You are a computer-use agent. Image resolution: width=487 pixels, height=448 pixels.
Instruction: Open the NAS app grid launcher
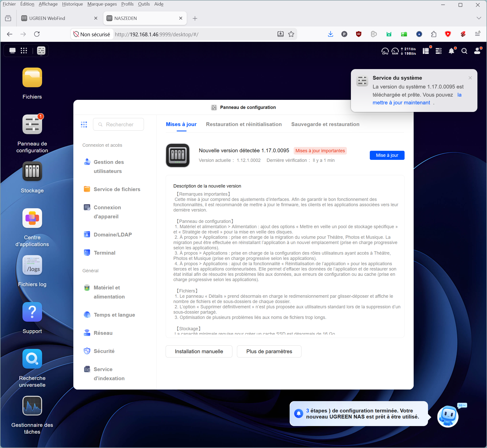24,51
